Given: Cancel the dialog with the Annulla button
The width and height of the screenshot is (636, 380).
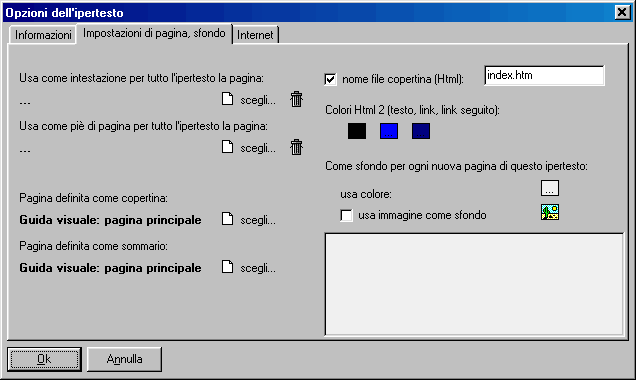Looking at the screenshot, I should tap(124, 359).
